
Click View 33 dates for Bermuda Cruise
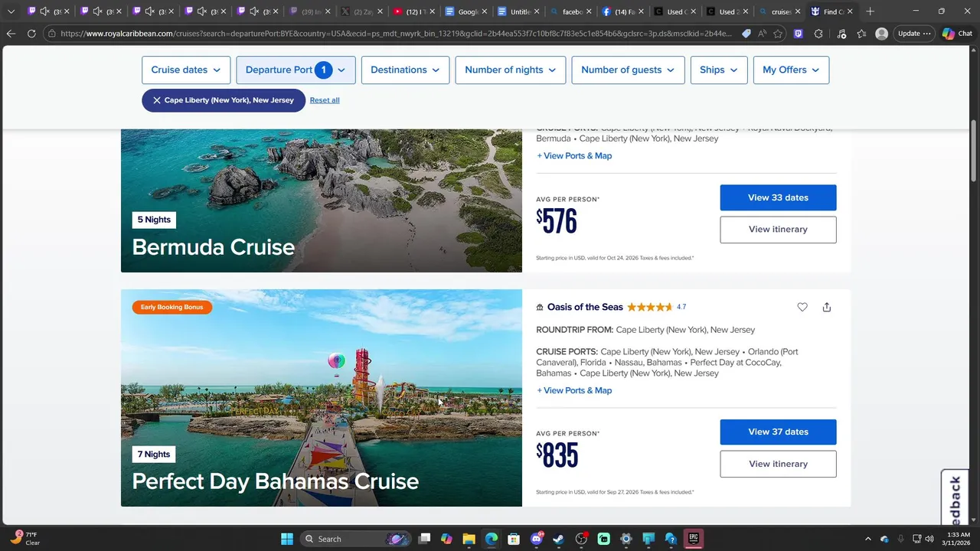(778, 197)
